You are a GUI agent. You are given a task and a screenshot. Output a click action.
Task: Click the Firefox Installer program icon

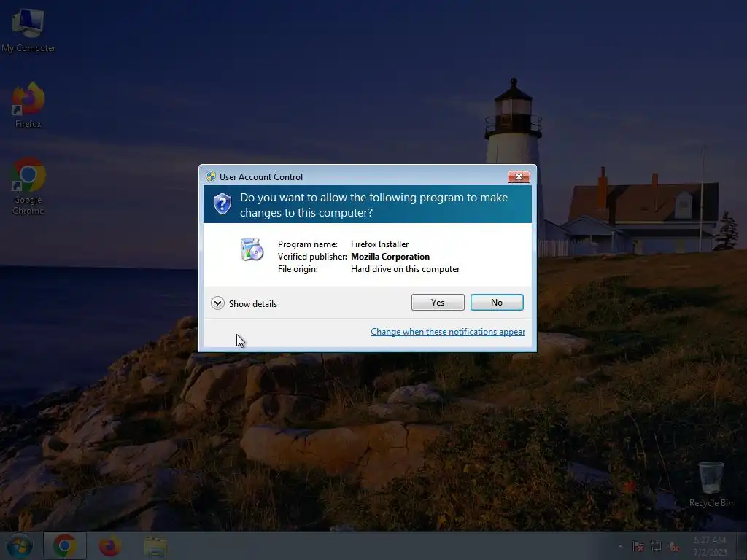click(x=252, y=249)
